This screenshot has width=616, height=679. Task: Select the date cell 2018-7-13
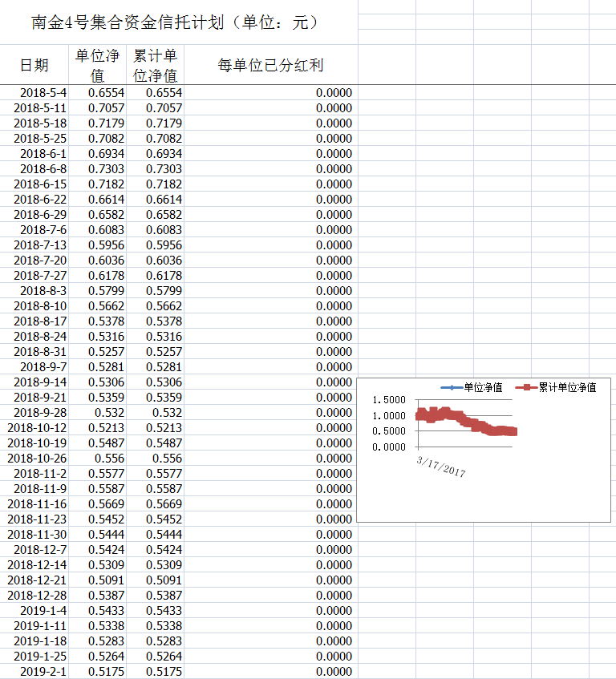[34, 245]
